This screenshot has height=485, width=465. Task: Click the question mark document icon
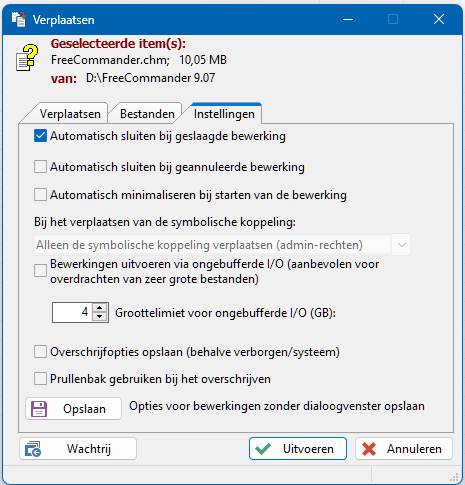tap(27, 58)
